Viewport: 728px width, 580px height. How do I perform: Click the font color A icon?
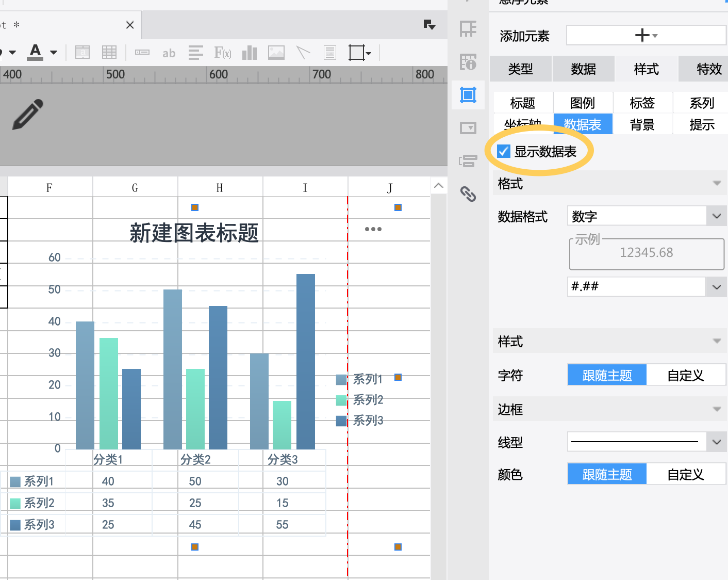[x=35, y=52]
